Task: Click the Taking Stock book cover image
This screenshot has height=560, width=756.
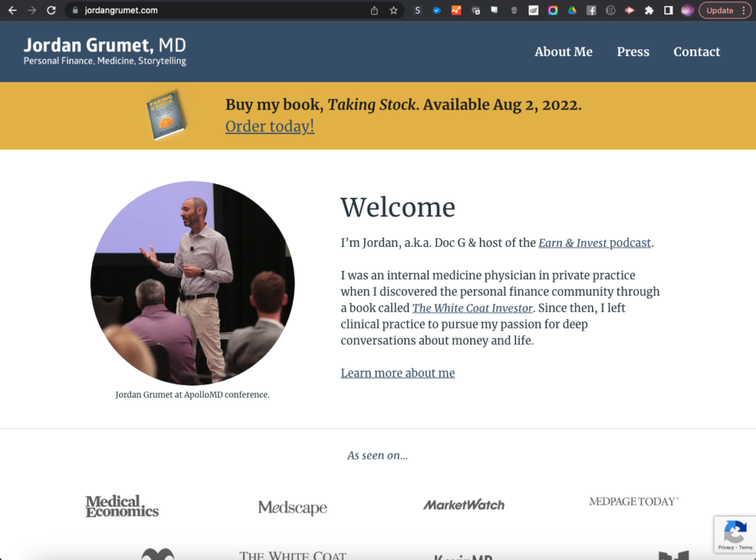Action: (x=165, y=115)
